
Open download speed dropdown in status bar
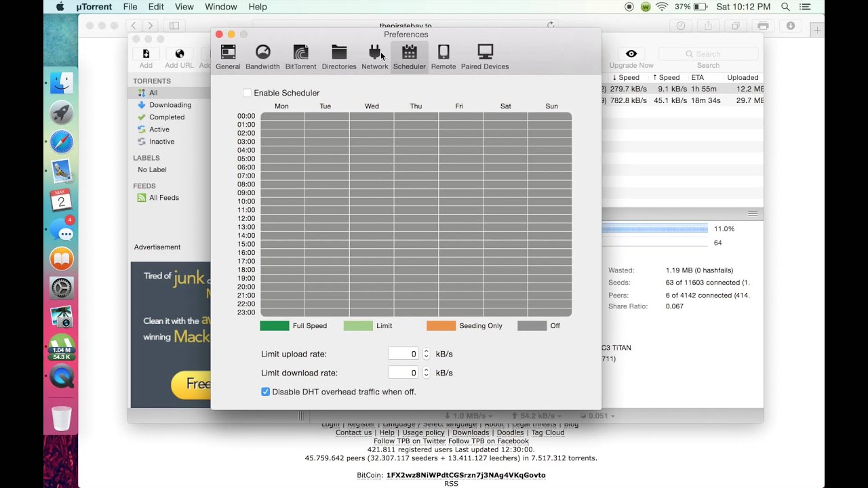pyautogui.click(x=469, y=415)
